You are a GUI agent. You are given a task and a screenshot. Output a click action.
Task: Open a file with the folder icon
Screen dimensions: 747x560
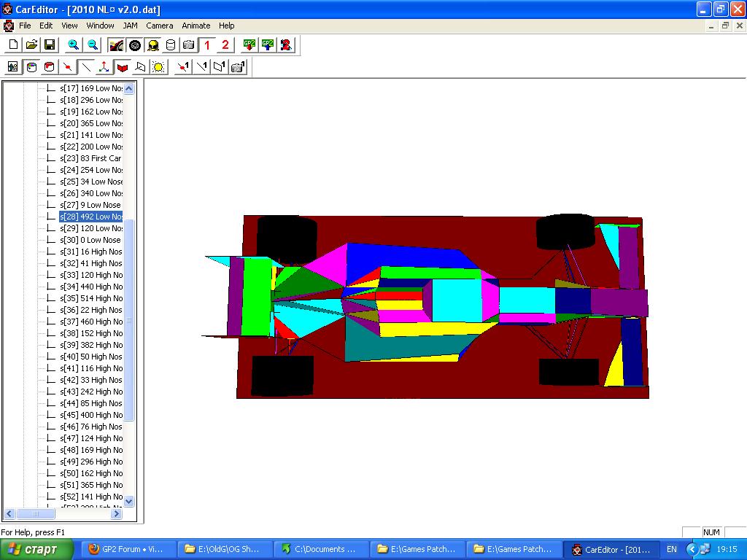click(x=31, y=45)
